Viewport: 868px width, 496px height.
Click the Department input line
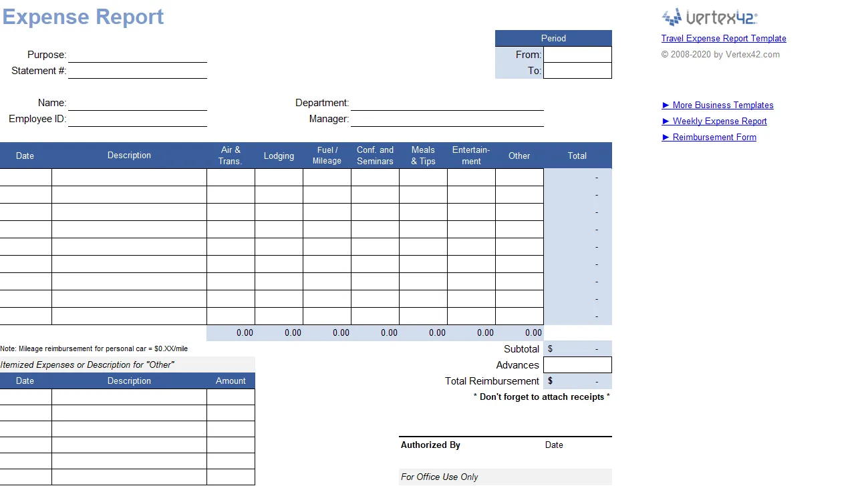click(x=447, y=103)
